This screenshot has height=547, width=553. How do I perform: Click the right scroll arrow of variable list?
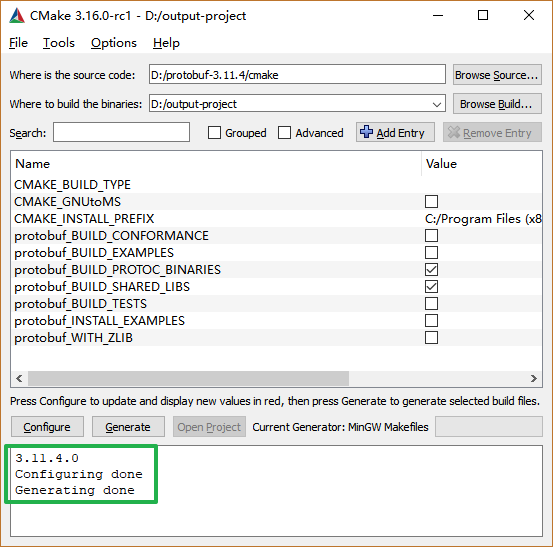coord(534,378)
